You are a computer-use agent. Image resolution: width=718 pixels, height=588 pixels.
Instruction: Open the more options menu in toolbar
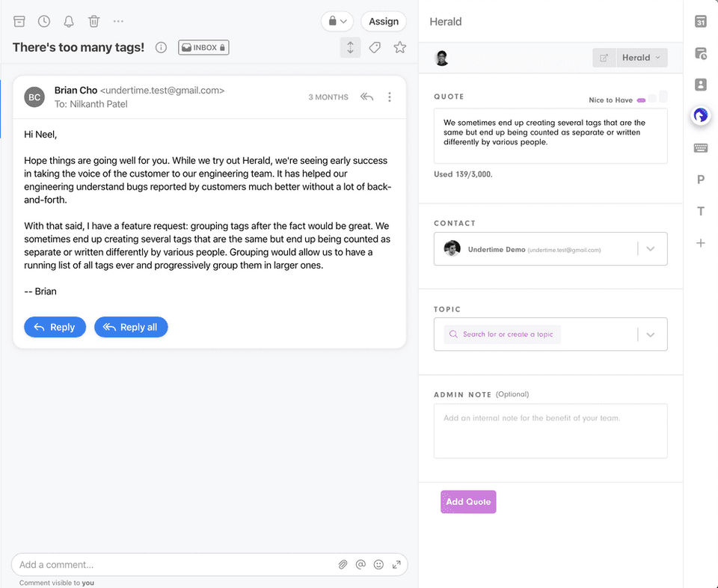tap(118, 21)
